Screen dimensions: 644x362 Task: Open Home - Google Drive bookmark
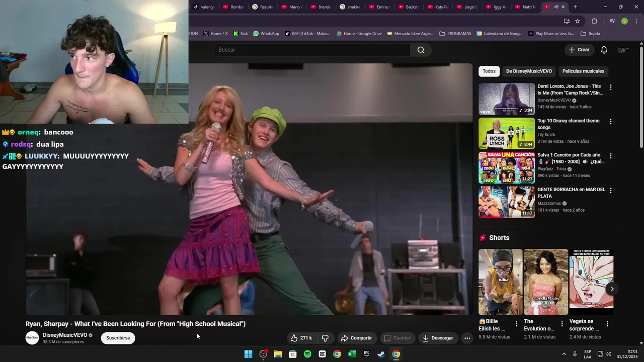[x=359, y=34]
